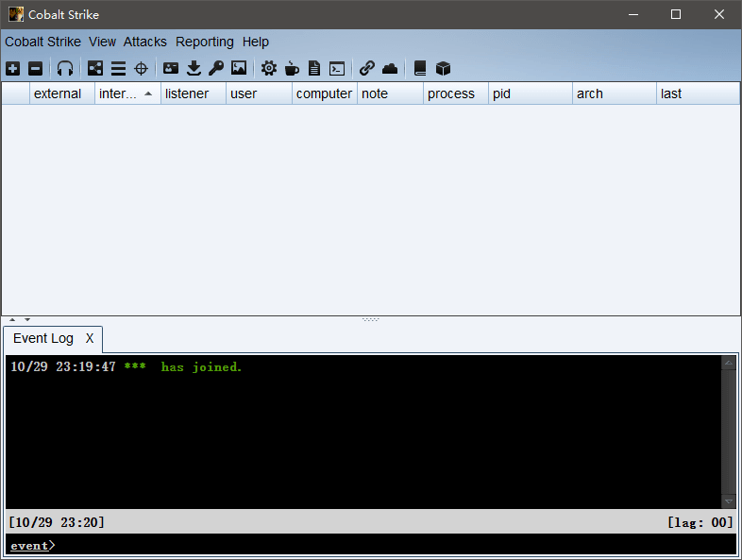Open the Attacks menu
This screenshot has width=742, height=560.
[145, 42]
